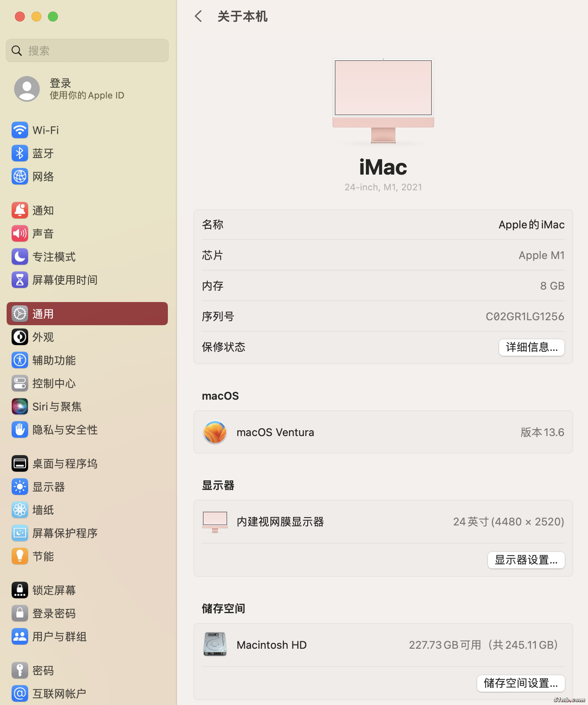
Task: Click '内建视网膜显示器' display name
Action: (x=280, y=522)
